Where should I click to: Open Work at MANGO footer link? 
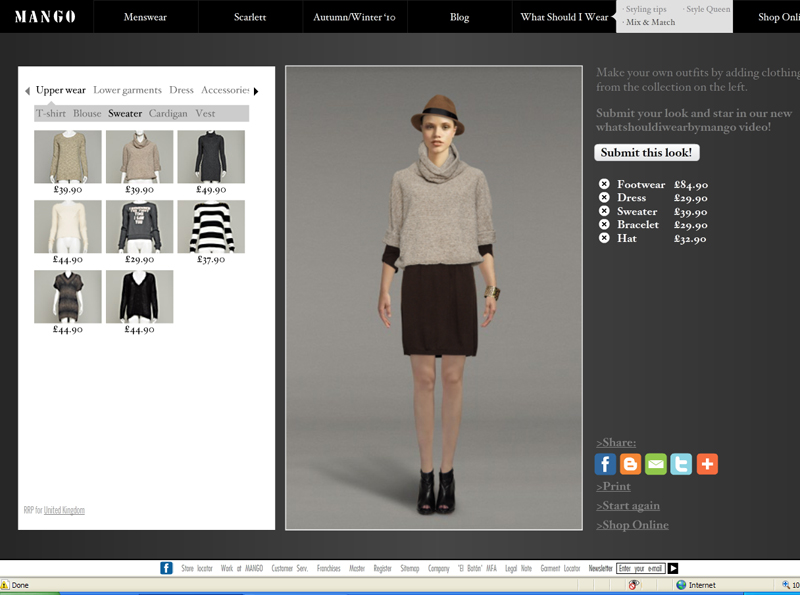(242, 568)
